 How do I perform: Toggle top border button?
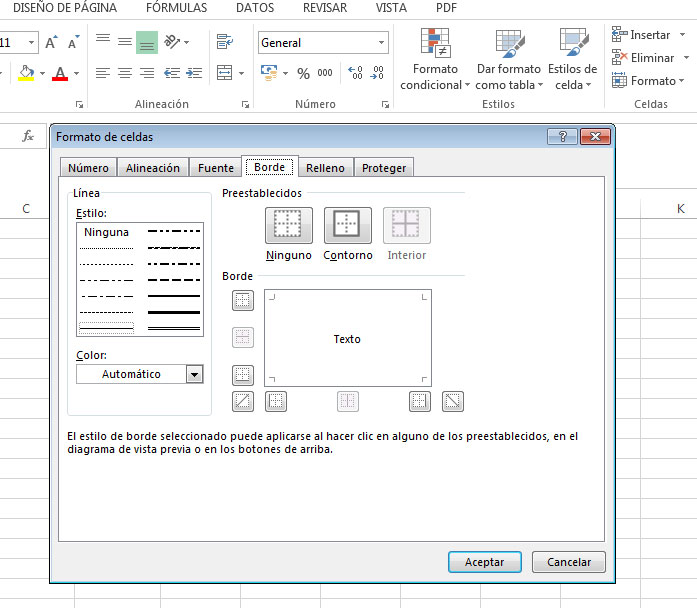(x=243, y=300)
